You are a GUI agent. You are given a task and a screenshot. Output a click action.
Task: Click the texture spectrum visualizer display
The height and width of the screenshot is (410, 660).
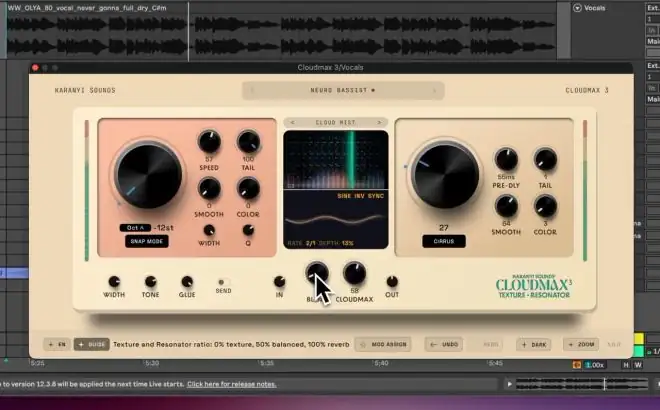pos(336,160)
